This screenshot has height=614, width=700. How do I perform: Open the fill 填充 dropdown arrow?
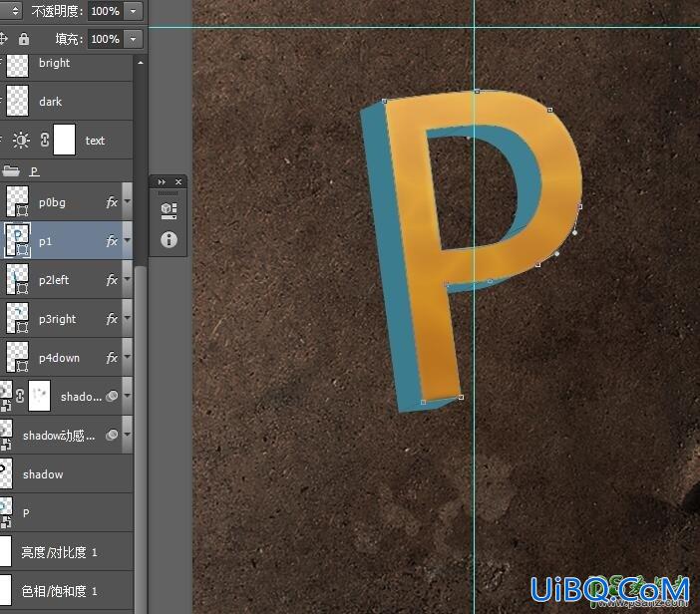point(133,39)
